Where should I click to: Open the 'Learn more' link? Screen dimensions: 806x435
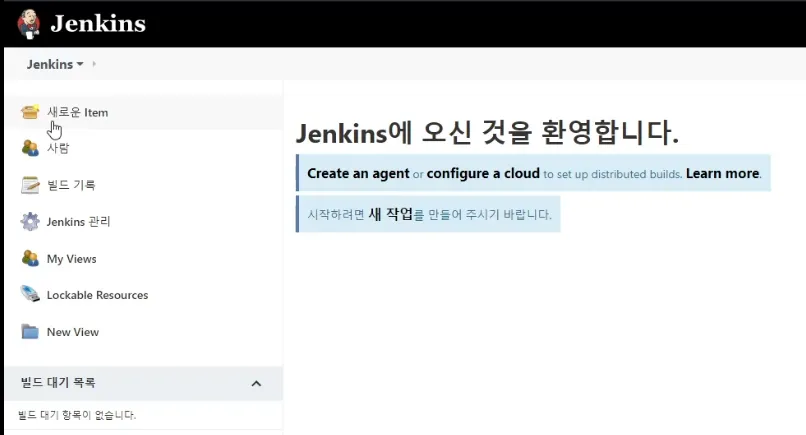[722, 173]
